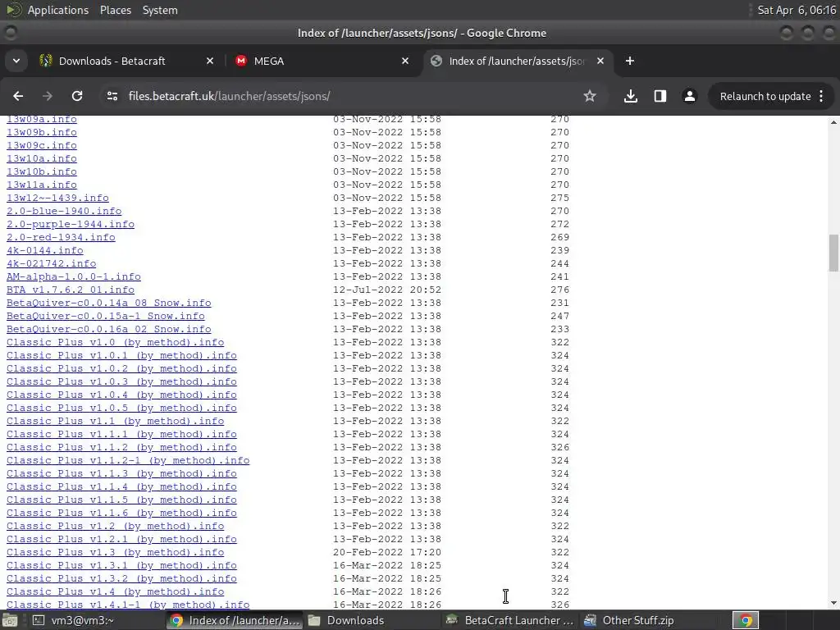Click the scrollbar down arrow
Image resolution: width=840 pixels, height=630 pixels.
[833, 603]
